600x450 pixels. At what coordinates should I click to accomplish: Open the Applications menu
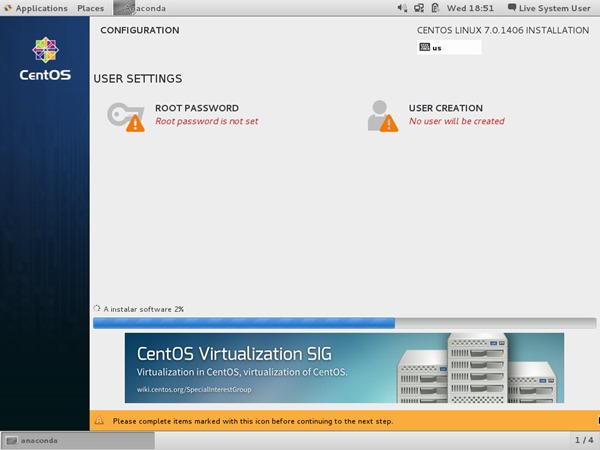(36, 8)
